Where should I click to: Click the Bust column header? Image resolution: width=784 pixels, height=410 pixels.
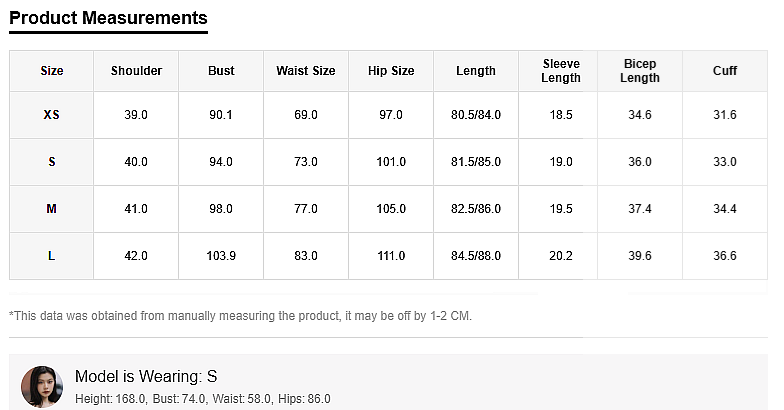[x=221, y=71]
